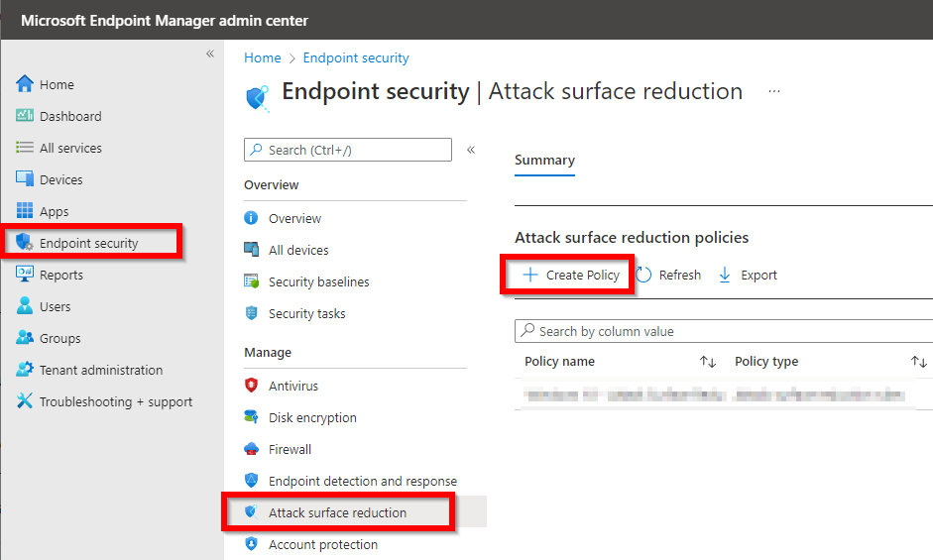Screen dimensions: 933x560
Task: Sort by Policy type column arrows
Action: [919, 361]
